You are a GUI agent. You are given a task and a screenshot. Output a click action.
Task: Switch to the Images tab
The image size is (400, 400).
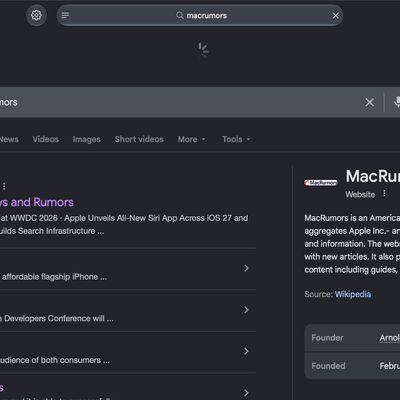[87, 139]
